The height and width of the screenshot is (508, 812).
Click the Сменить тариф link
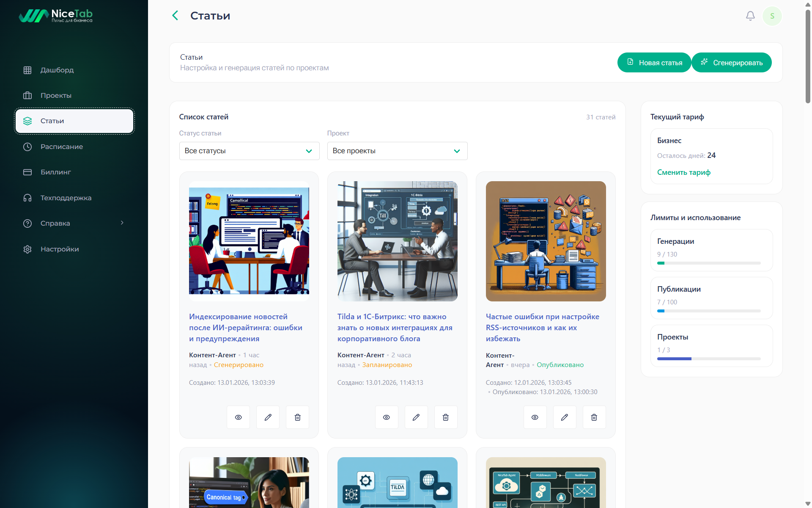683,172
